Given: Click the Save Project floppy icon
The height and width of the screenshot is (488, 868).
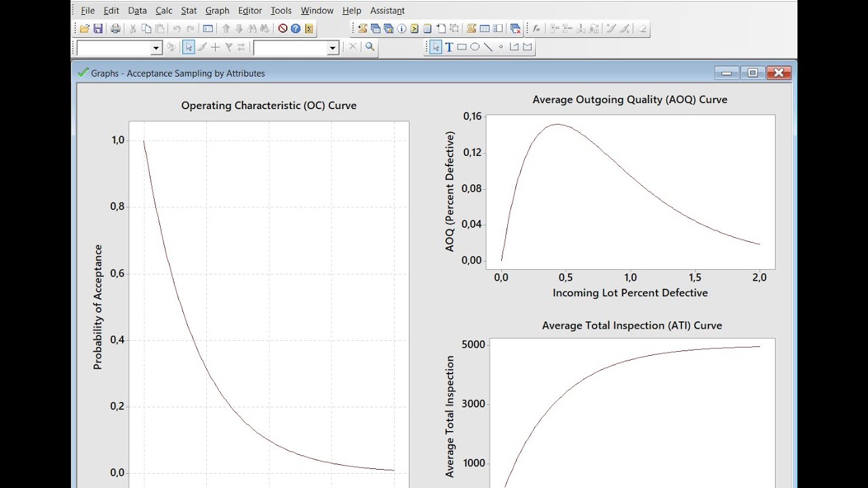Looking at the screenshot, I should pyautogui.click(x=98, y=28).
